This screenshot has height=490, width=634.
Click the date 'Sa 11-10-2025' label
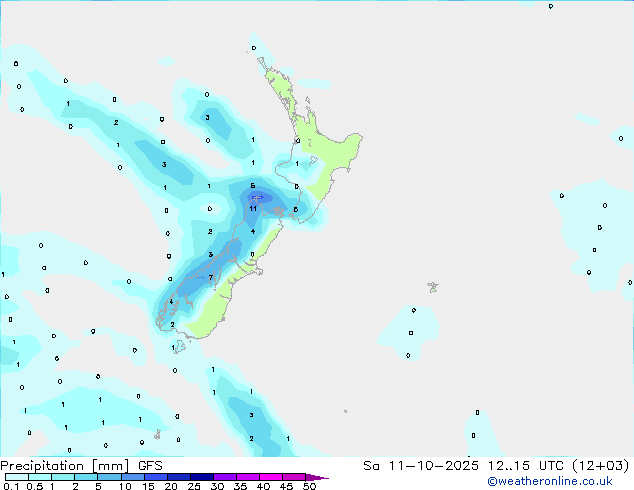point(421,466)
